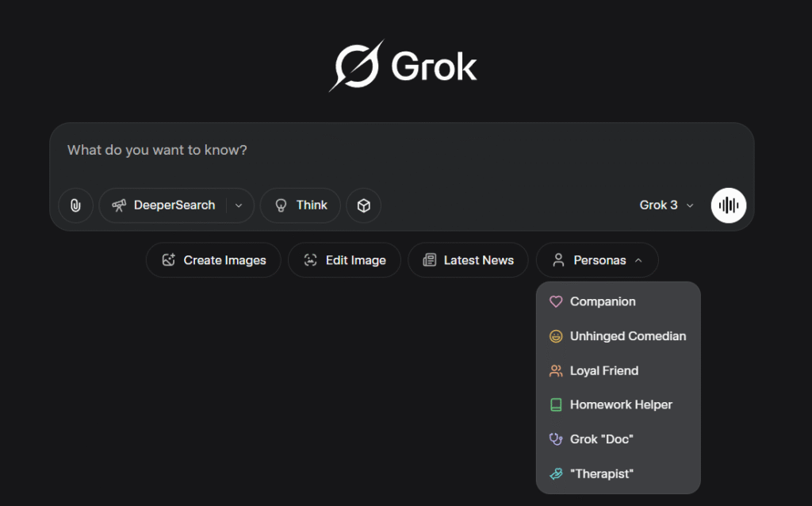Show the Latest News
This screenshot has height=506, width=812.
click(x=468, y=260)
